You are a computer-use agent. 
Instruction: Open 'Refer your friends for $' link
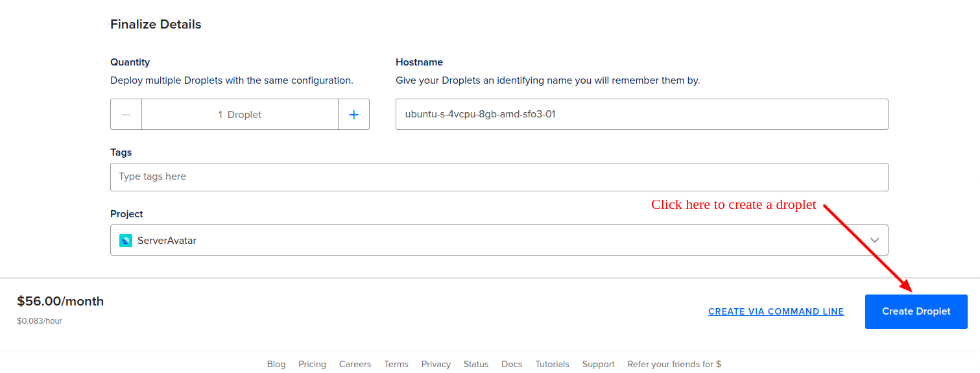[675, 364]
